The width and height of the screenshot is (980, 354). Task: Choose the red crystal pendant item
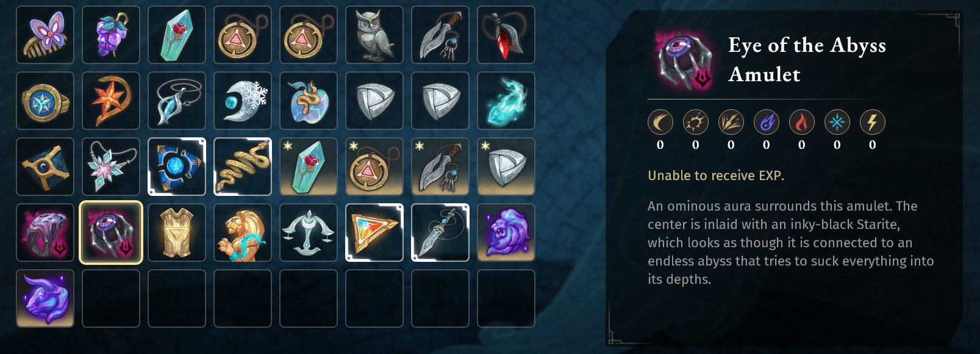point(506,35)
